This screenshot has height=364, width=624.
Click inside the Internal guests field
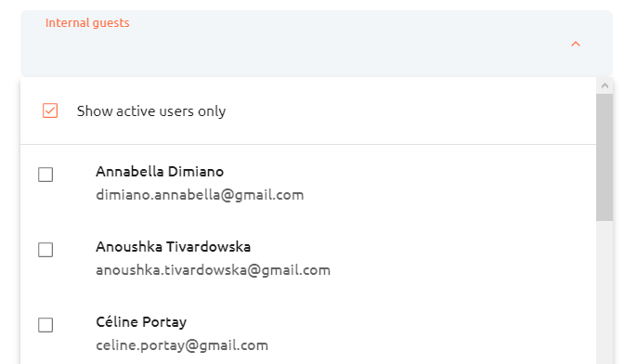tap(317, 44)
